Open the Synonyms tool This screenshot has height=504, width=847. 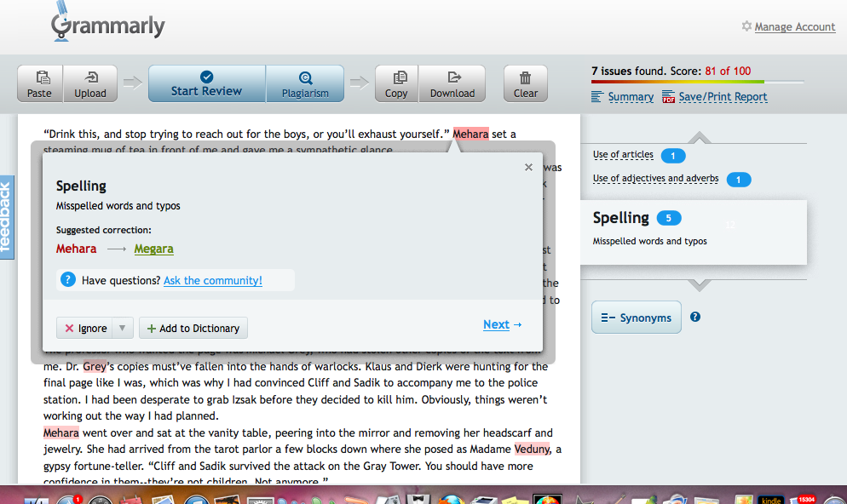[637, 318]
